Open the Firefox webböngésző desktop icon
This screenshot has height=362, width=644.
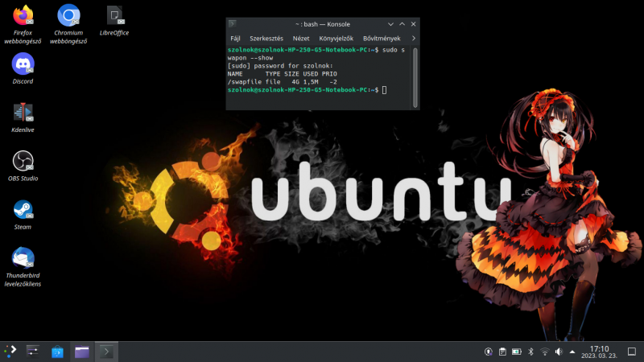23,25
